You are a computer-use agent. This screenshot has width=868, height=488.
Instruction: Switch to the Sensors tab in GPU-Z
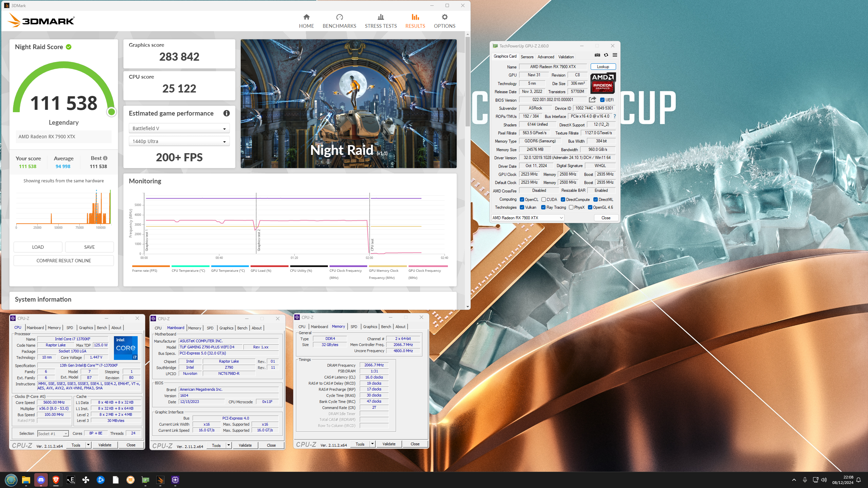pos(527,57)
